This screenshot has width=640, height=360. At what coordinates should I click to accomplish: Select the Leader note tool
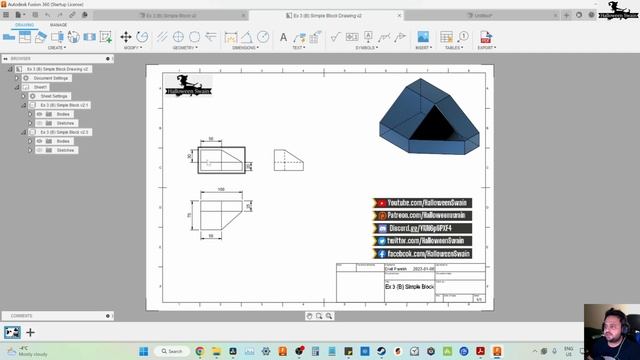click(x=299, y=37)
